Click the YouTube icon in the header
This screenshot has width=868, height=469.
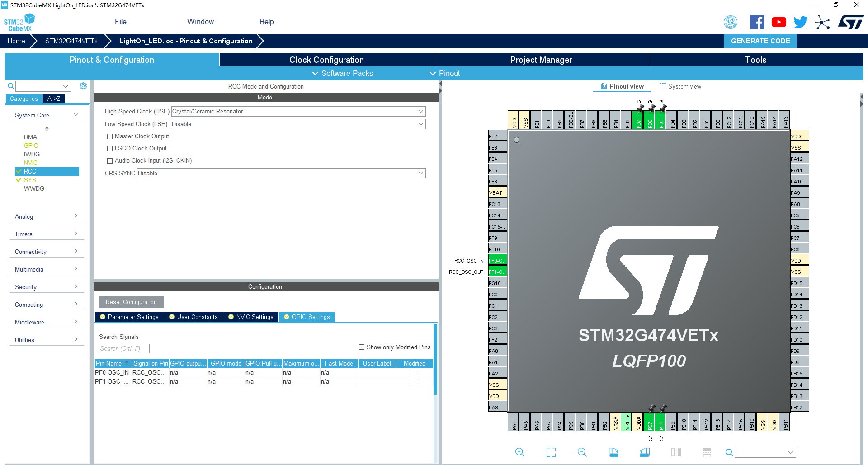778,22
